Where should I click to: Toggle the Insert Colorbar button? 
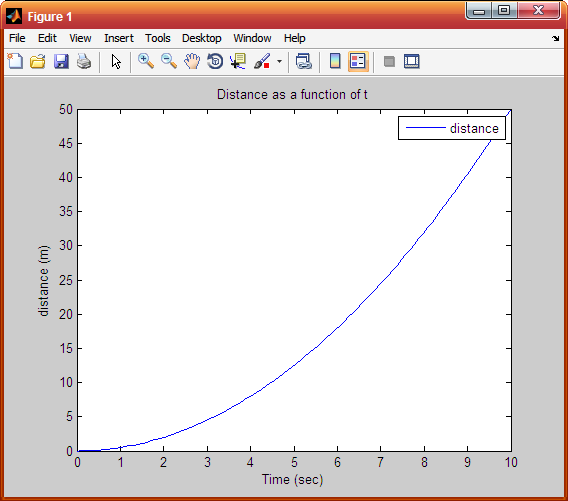(x=335, y=61)
